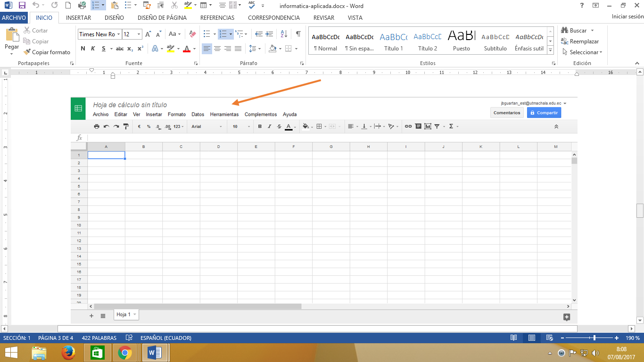Expand the Seleccionar dropdown
Image resolution: width=644 pixels, height=362 pixels.
[601, 52]
